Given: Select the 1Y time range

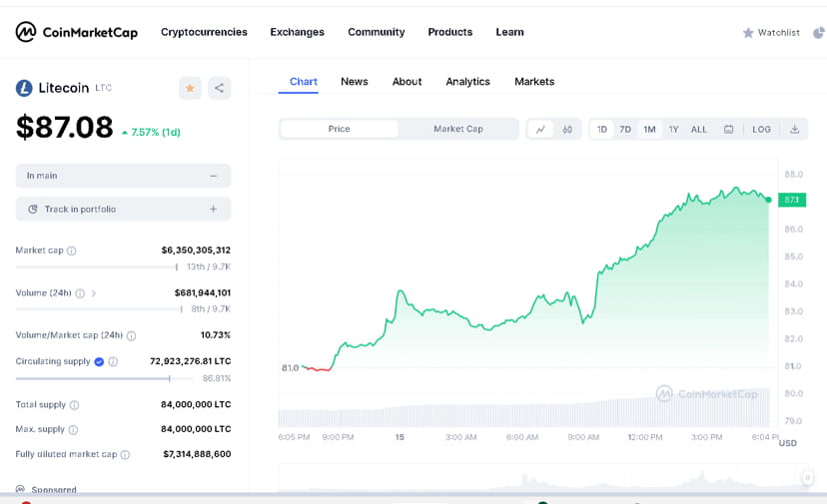Looking at the screenshot, I should [673, 129].
